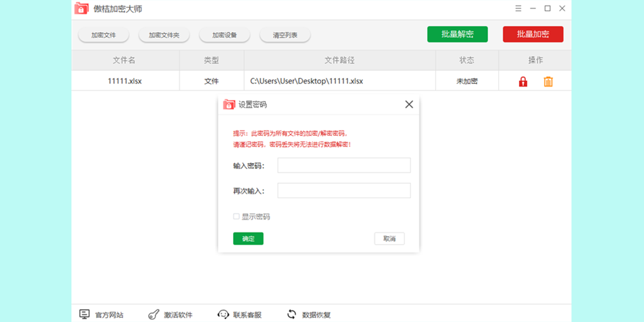Select the 未加密 status cell

tap(467, 80)
